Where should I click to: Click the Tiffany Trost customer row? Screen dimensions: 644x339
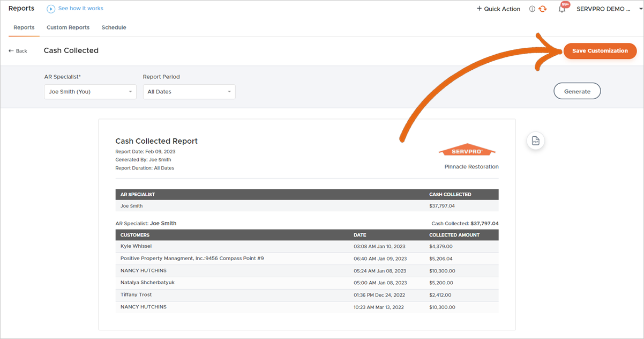point(136,294)
